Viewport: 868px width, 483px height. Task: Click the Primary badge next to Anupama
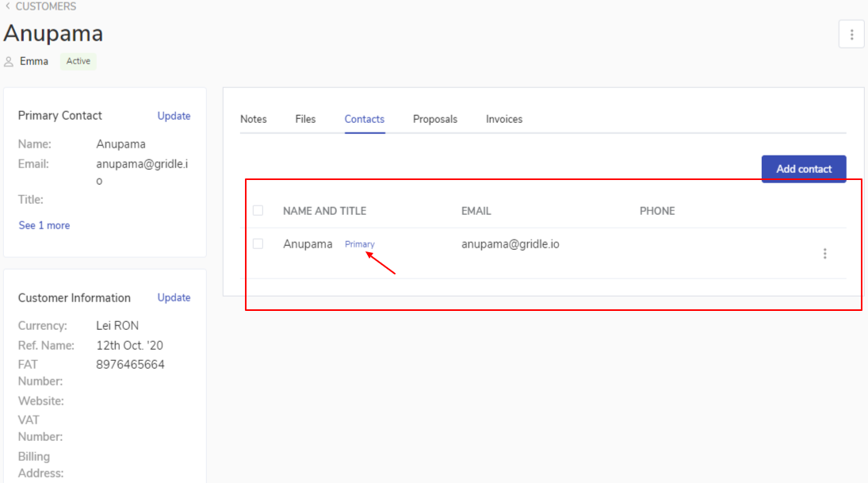(x=359, y=244)
